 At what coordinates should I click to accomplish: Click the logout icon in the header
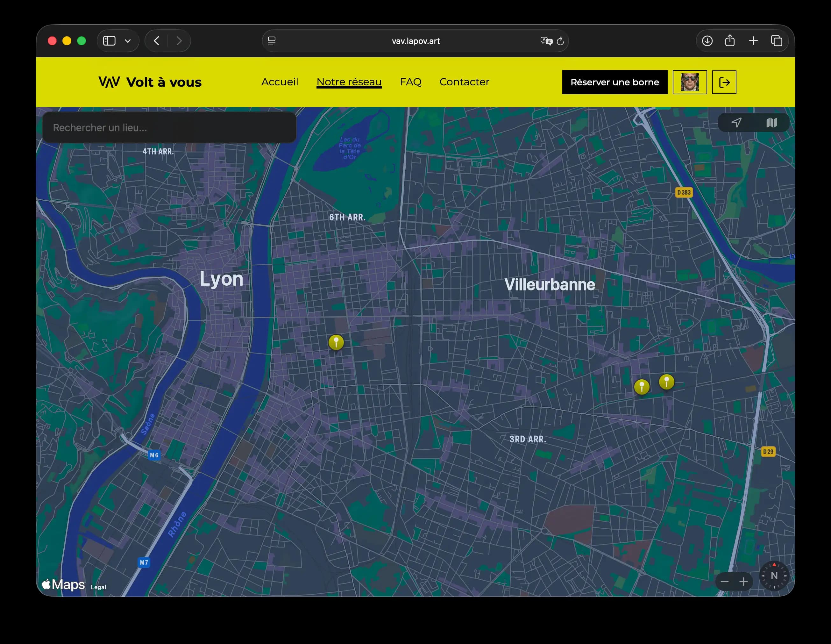(x=724, y=82)
